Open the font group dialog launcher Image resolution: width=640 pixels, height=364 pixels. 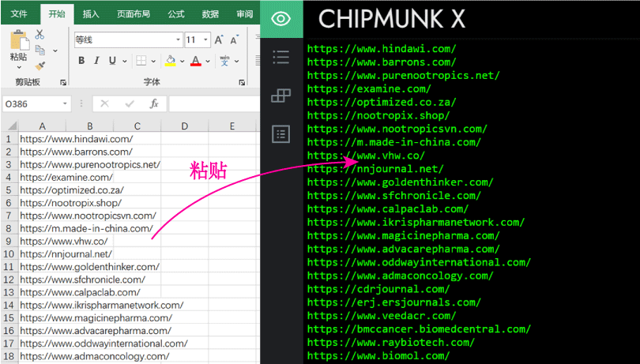coord(242,82)
